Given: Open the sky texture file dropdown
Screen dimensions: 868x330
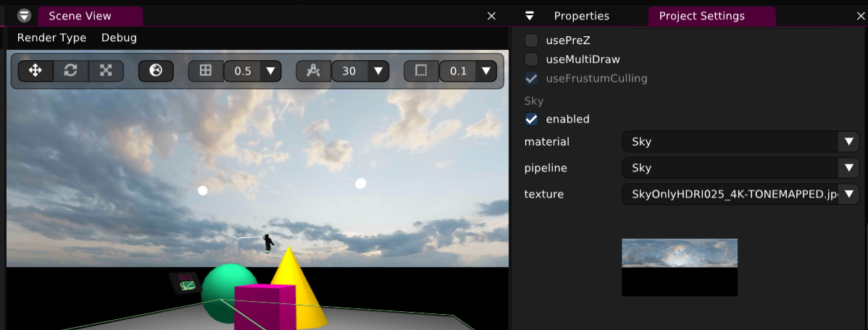Looking at the screenshot, I should pos(740,194).
